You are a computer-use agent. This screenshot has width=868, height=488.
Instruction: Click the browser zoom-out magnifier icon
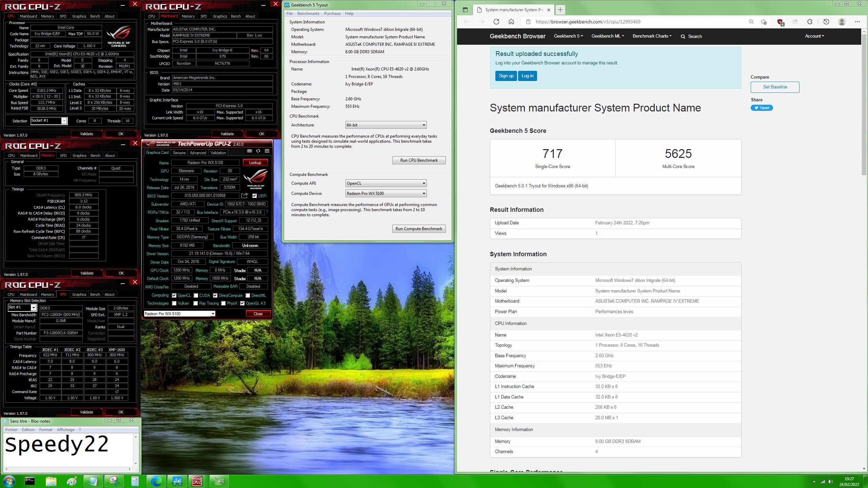(x=751, y=22)
